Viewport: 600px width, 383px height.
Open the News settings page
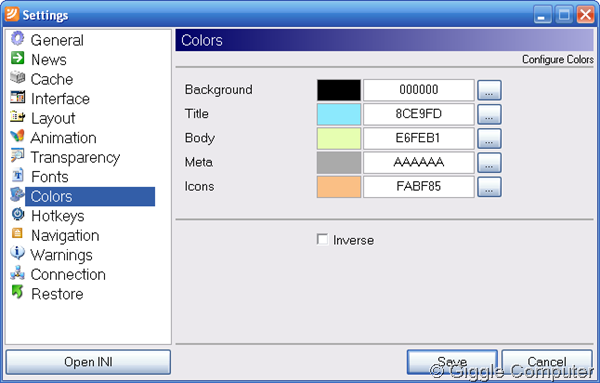tap(49, 60)
